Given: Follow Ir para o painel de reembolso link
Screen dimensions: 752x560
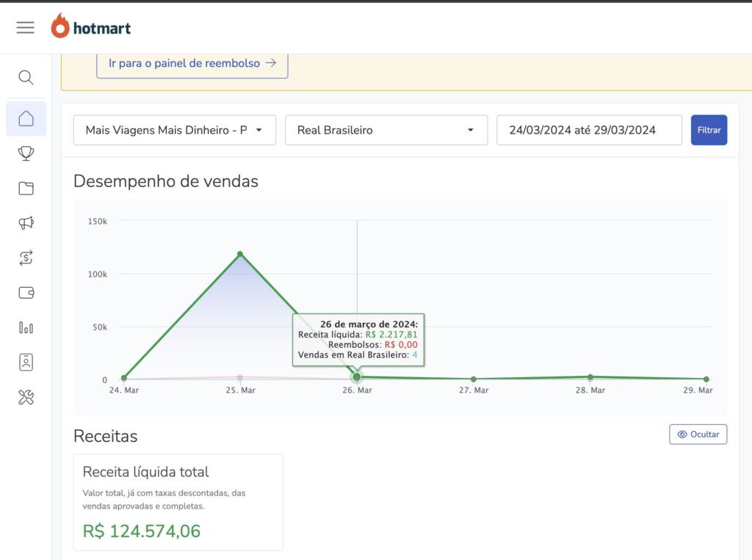Looking at the screenshot, I should pos(192,64).
